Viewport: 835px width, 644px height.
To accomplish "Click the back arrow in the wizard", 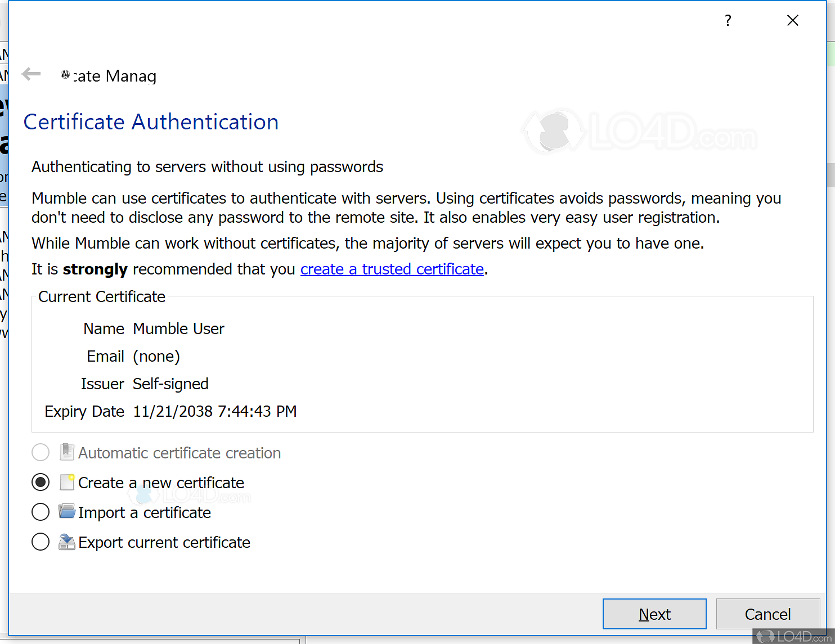I will coord(31,74).
